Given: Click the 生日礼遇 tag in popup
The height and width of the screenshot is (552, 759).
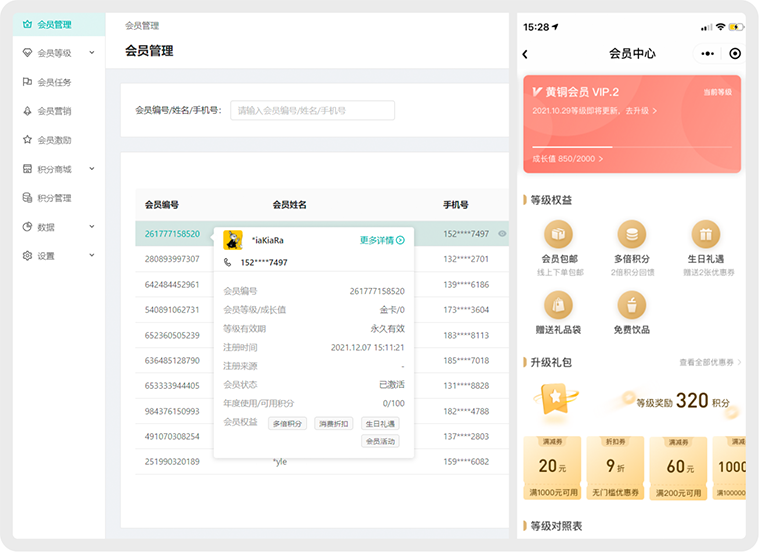Looking at the screenshot, I should pos(380,424).
